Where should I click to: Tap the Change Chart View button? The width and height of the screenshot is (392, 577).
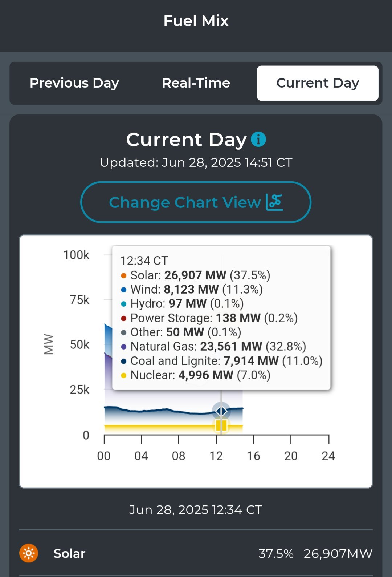point(196,202)
